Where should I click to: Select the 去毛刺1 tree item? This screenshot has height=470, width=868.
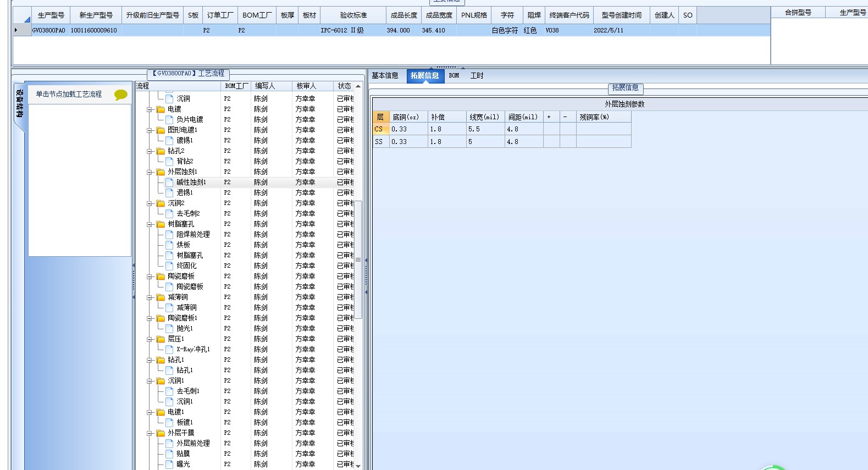pyautogui.click(x=188, y=391)
